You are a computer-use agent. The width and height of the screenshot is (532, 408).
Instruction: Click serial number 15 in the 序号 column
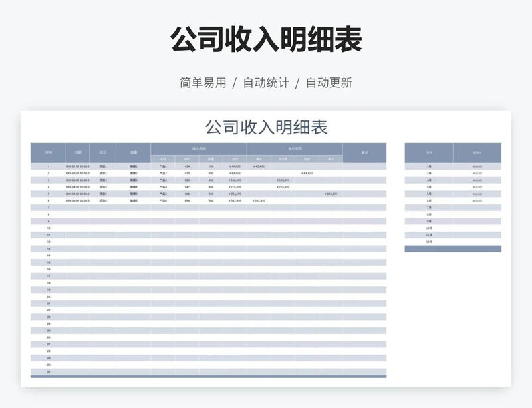48,262
